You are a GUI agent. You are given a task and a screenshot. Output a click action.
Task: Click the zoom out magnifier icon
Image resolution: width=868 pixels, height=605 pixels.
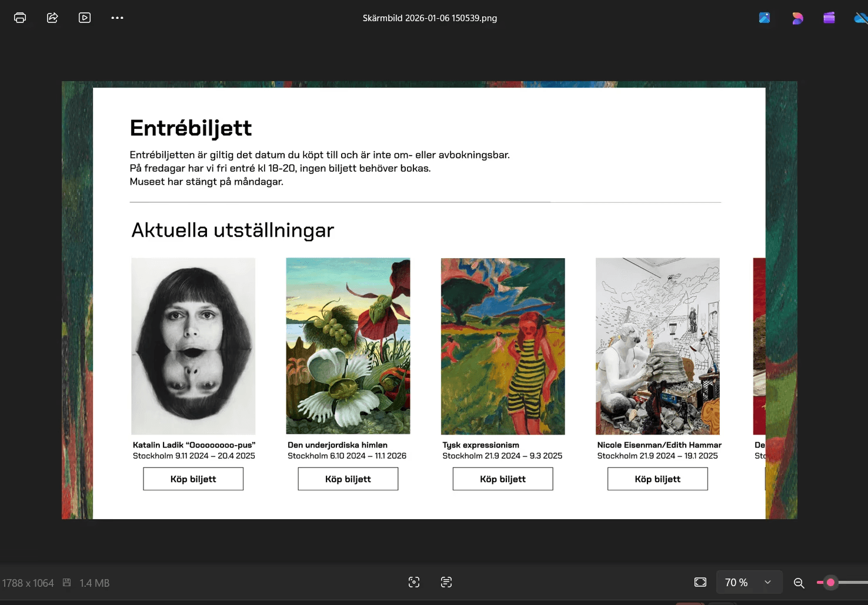tap(799, 583)
